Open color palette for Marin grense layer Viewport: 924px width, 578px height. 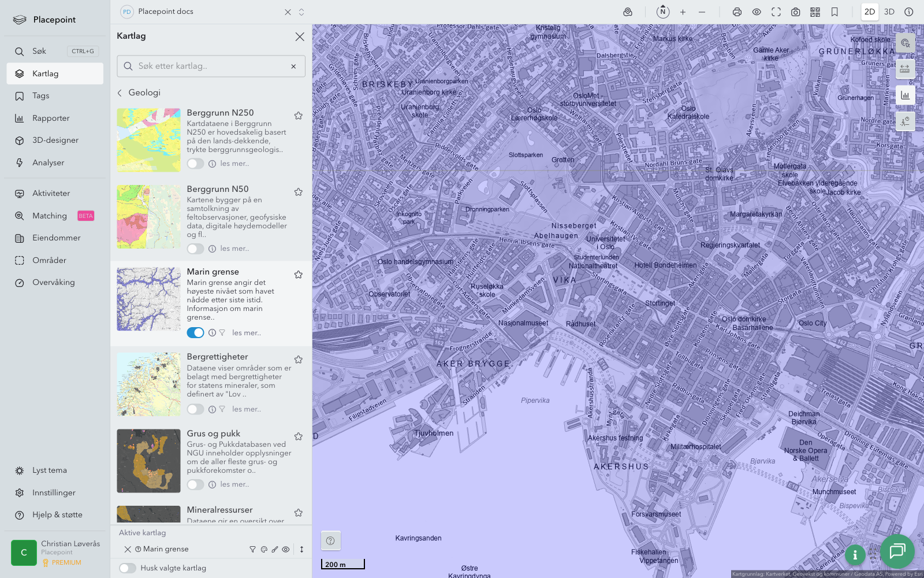coord(264,550)
